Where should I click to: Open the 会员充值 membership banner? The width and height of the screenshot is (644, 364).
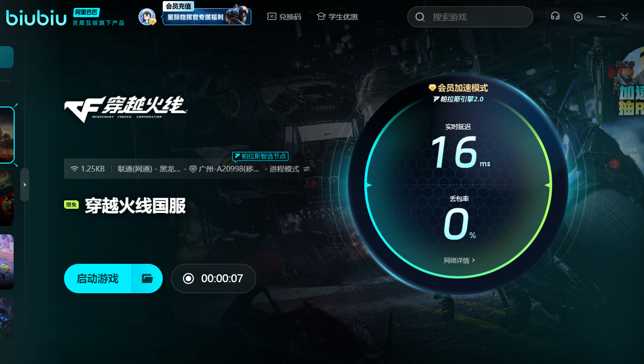[x=206, y=17]
